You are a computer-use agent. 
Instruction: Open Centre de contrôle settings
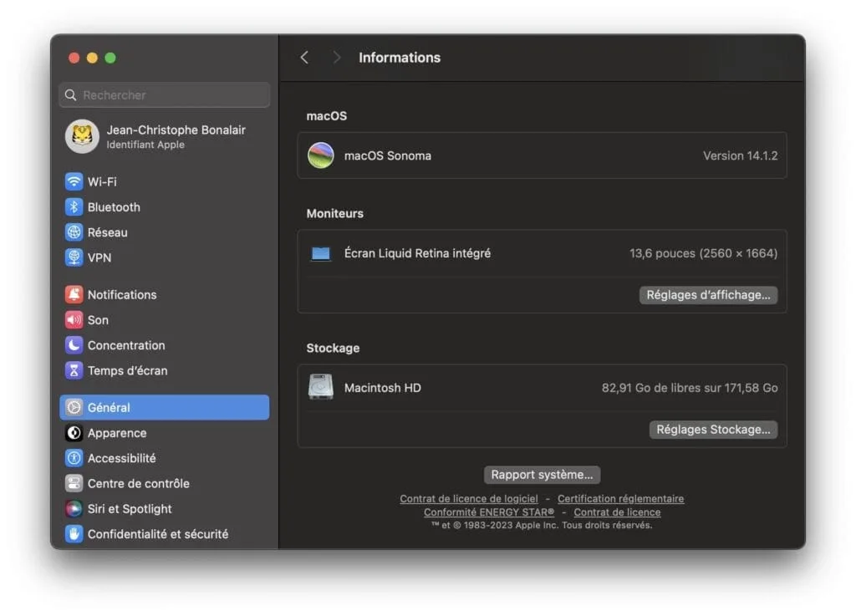[139, 483]
